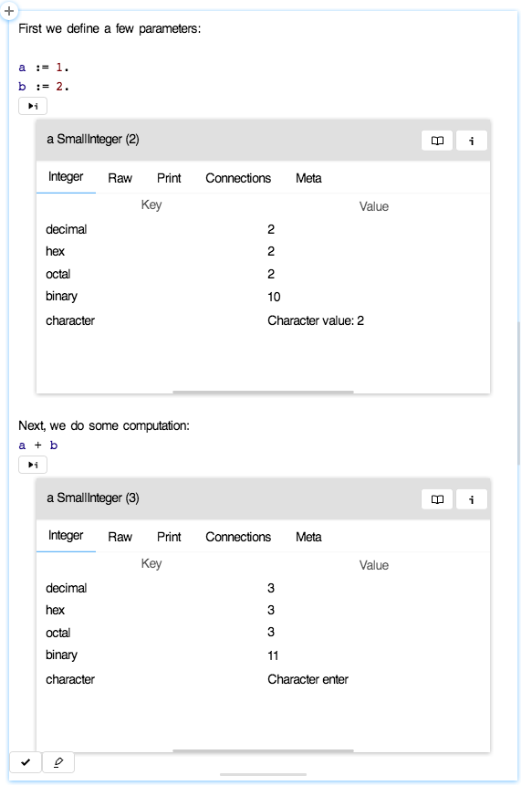Click the "Character value: 2" entry

point(314,320)
